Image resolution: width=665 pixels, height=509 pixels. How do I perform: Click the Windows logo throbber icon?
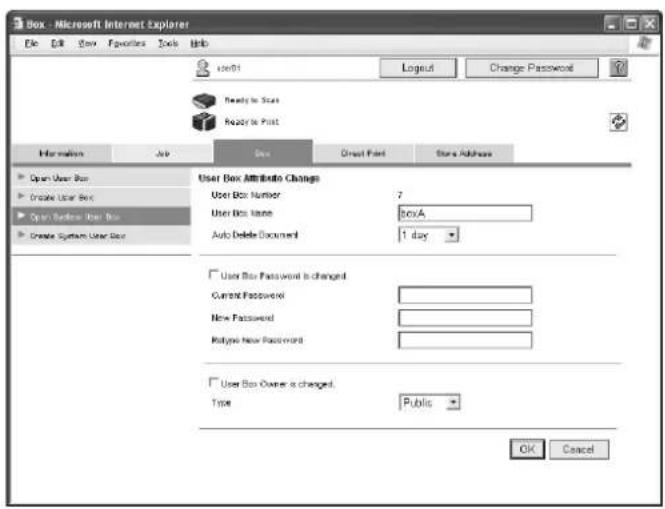pyautogui.click(x=644, y=43)
